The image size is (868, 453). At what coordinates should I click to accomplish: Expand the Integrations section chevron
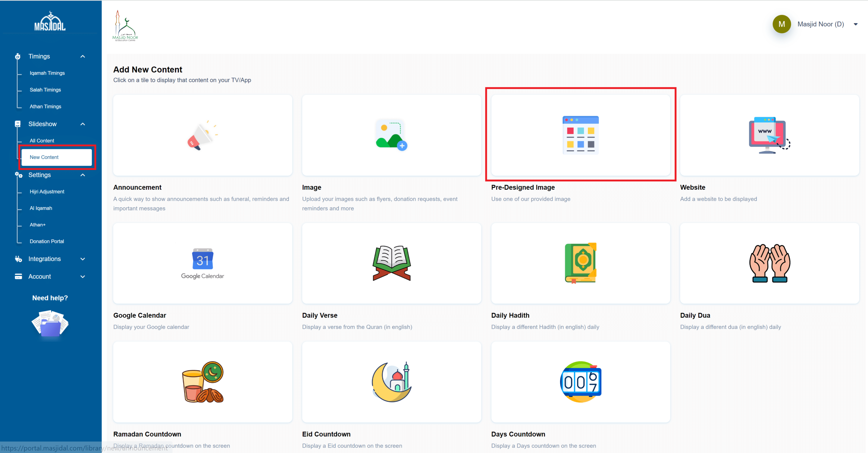tap(83, 259)
